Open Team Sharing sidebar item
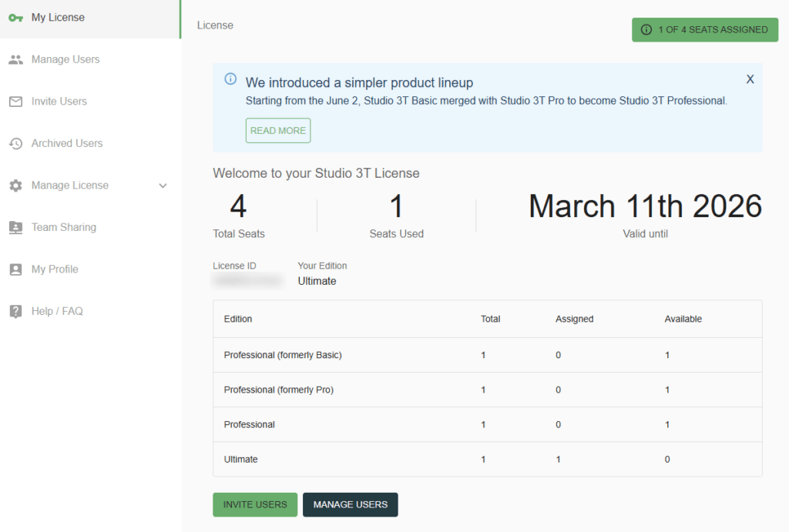The height and width of the screenshot is (532, 789). (x=63, y=227)
